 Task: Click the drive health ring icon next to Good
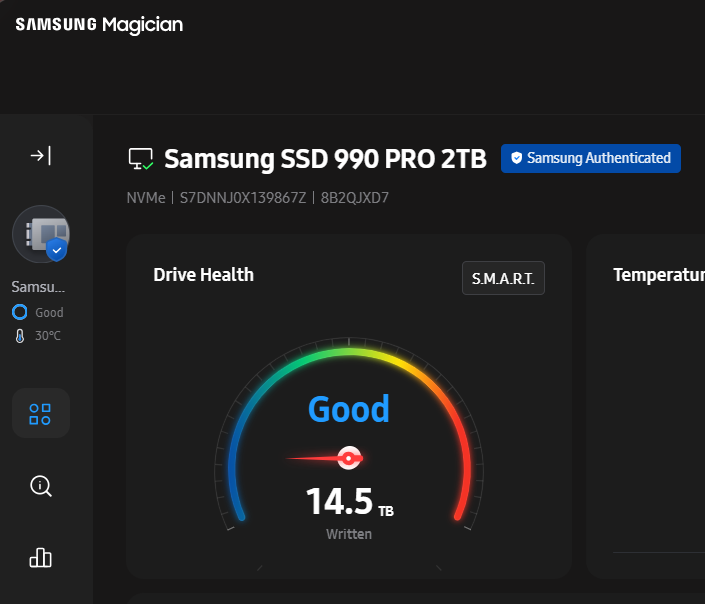pyautogui.click(x=19, y=312)
